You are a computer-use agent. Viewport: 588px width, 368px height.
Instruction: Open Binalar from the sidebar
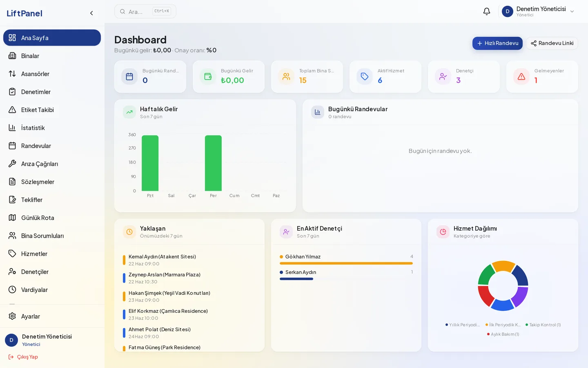pos(52,56)
